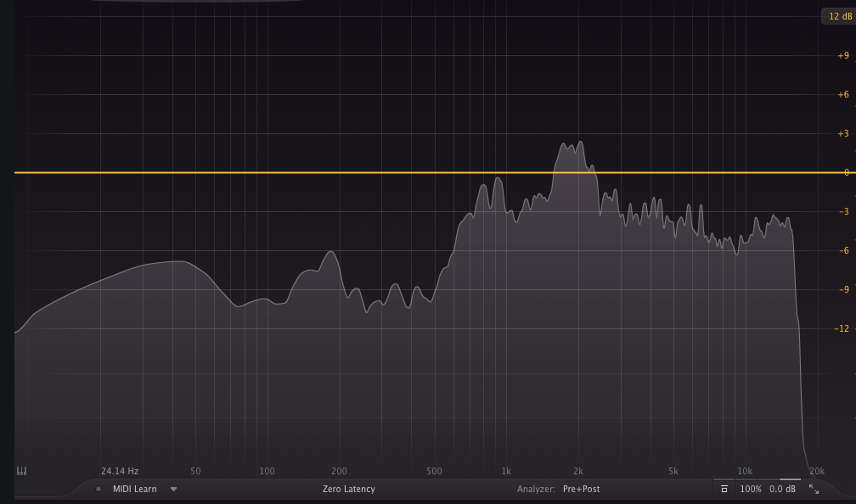Enable MIDI Learn

point(134,489)
